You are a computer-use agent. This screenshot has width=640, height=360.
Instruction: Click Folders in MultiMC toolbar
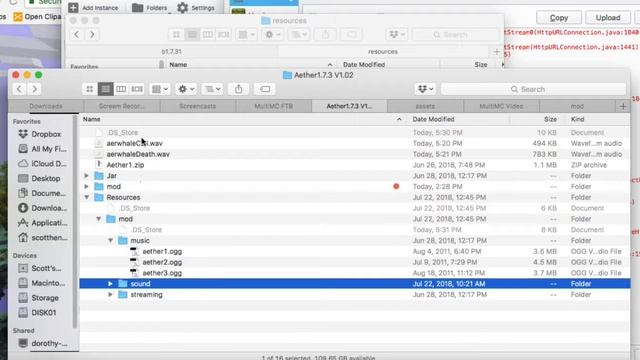pyautogui.click(x=150, y=8)
